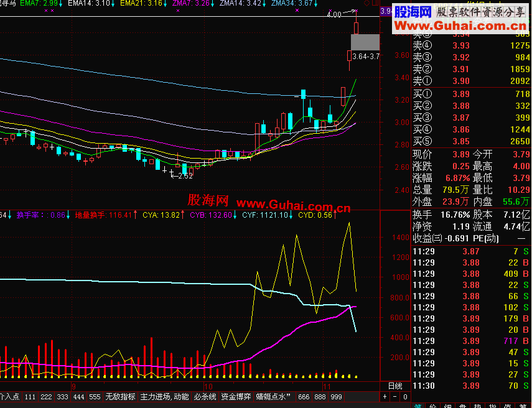
Task: Select the 买⑤ 3.85 order book row
Action: tap(471, 141)
